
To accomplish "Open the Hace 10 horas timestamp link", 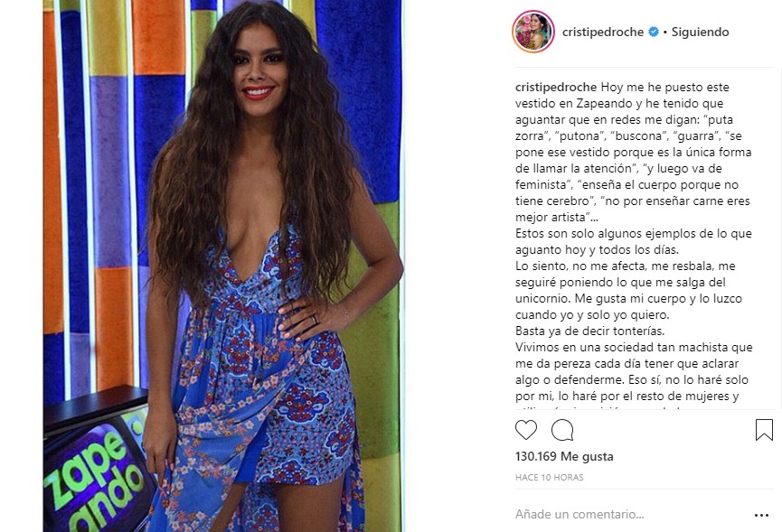I will click(x=549, y=477).
